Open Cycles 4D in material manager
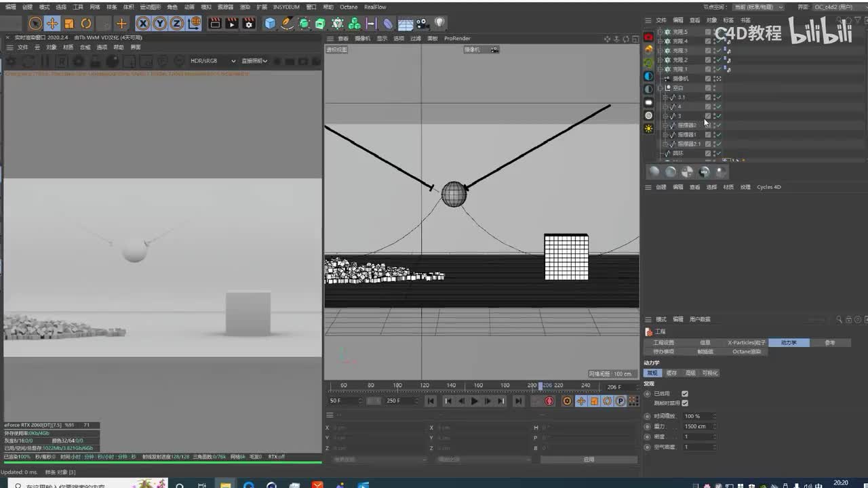Viewport: 868px width, 488px height. [769, 187]
